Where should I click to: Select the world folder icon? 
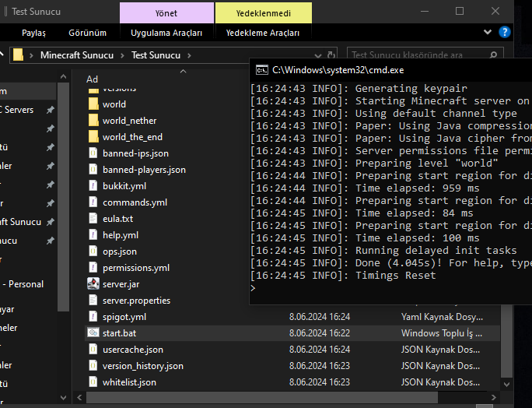[93, 104]
